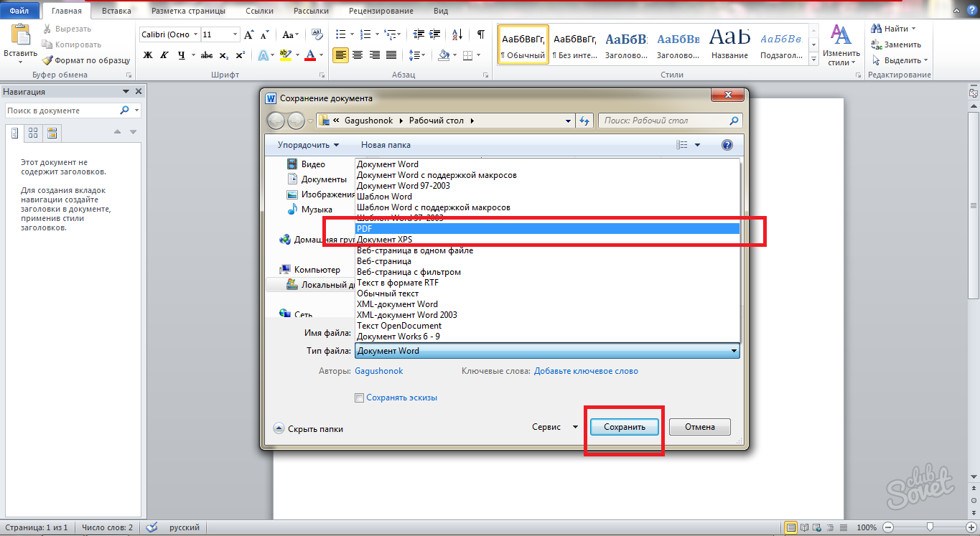The width and height of the screenshot is (980, 536).
Task: Increase paragraph indent
Action: pos(434,34)
